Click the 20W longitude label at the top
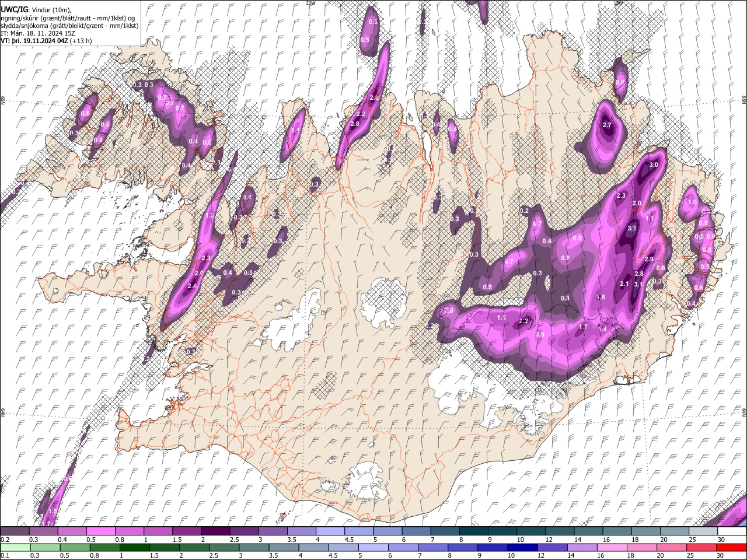The width and height of the screenshot is (747, 560). [x=310, y=3]
